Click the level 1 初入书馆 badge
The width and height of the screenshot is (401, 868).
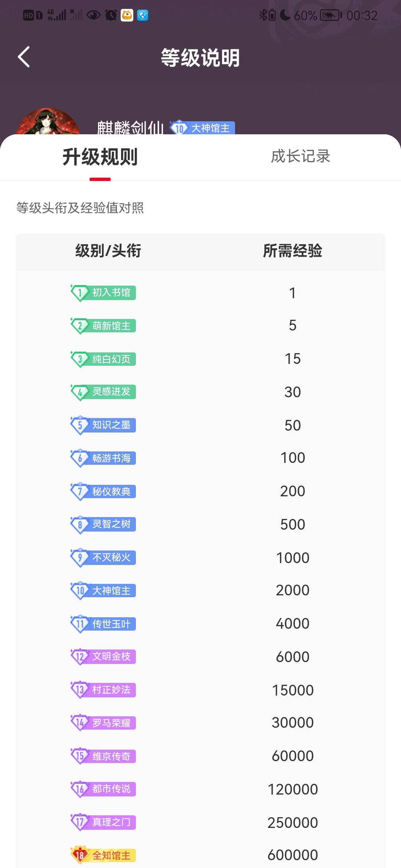(x=103, y=293)
